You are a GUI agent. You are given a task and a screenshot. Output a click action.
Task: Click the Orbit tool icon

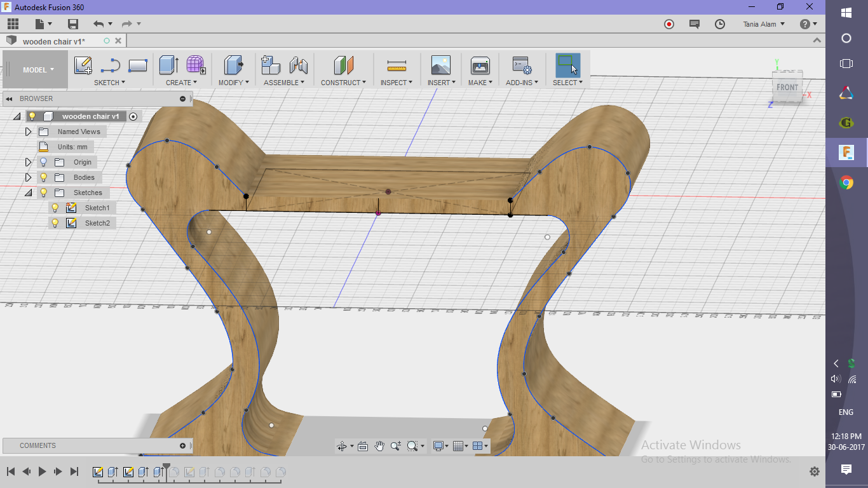342,446
